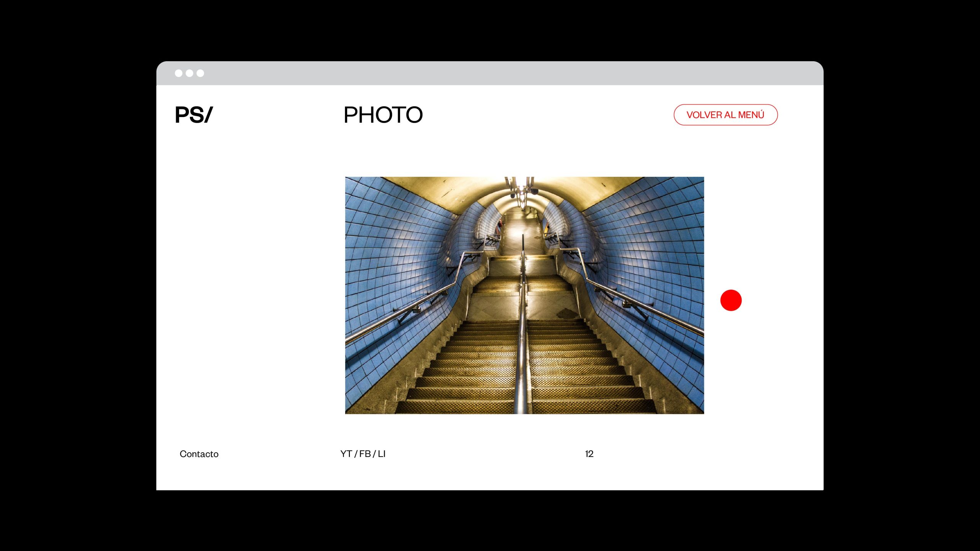Click the slash between FB and LI
This screenshot has height=551, width=980.
(374, 454)
